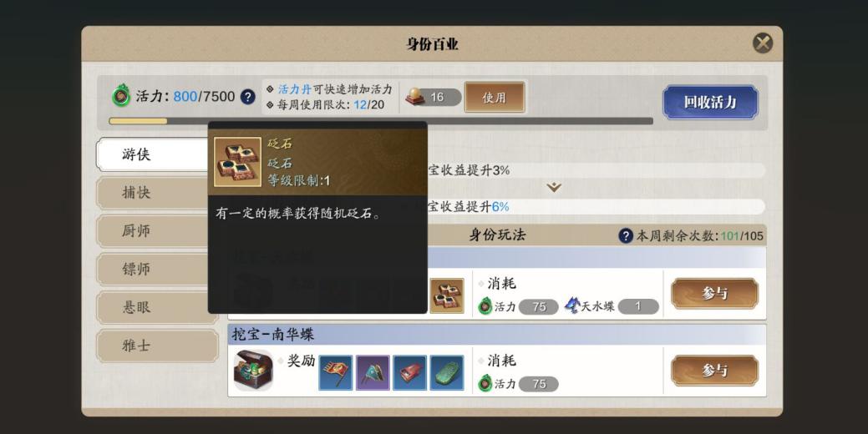Click the purple tent reward icon
The height and width of the screenshot is (434, 868).
pyautogui.click(x=373, y=372)
